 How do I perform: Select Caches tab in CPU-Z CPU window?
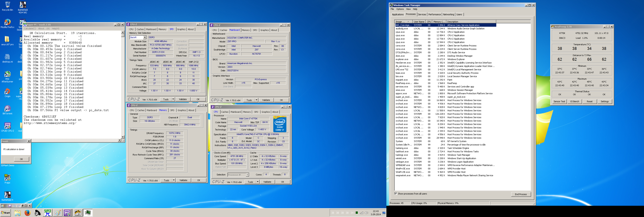tap(225, 112)
